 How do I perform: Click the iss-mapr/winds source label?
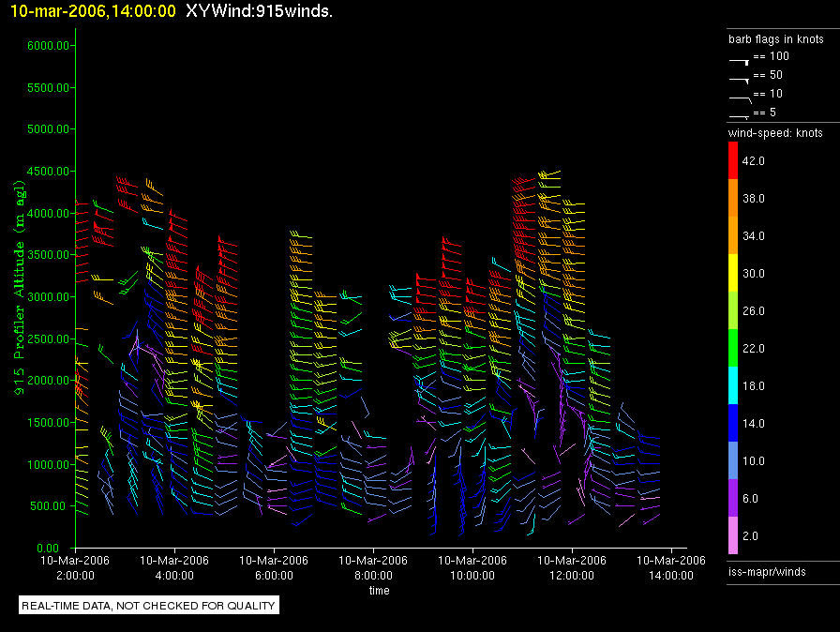point(767,571)
